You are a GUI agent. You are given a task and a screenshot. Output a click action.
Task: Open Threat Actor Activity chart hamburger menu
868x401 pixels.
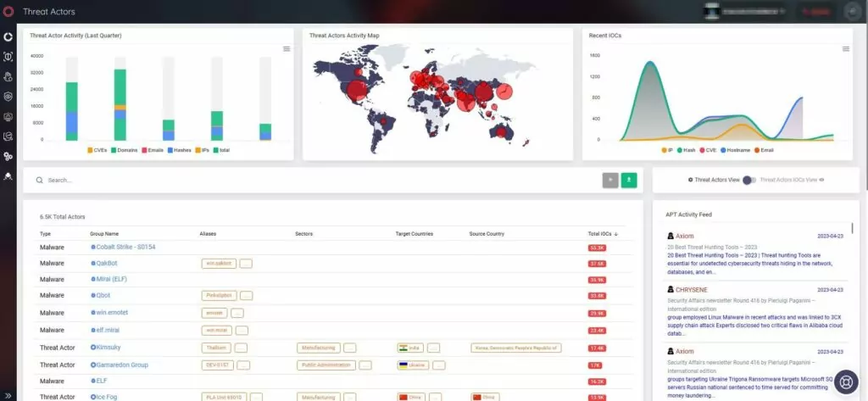(x=287, y=48)
